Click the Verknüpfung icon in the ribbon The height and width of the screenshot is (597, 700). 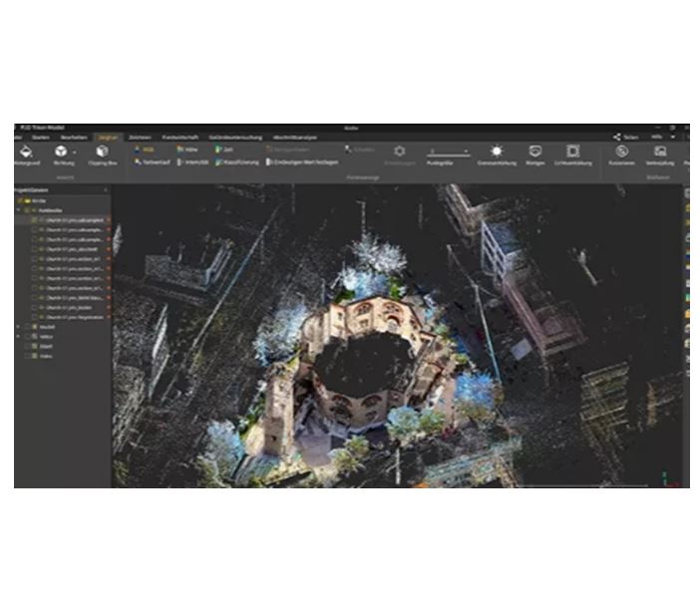coord(660,151)
